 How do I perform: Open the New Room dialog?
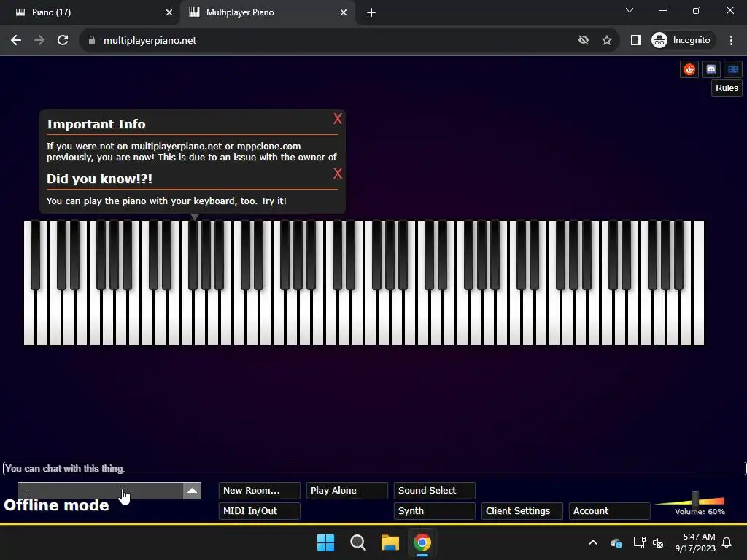point(259,491)
